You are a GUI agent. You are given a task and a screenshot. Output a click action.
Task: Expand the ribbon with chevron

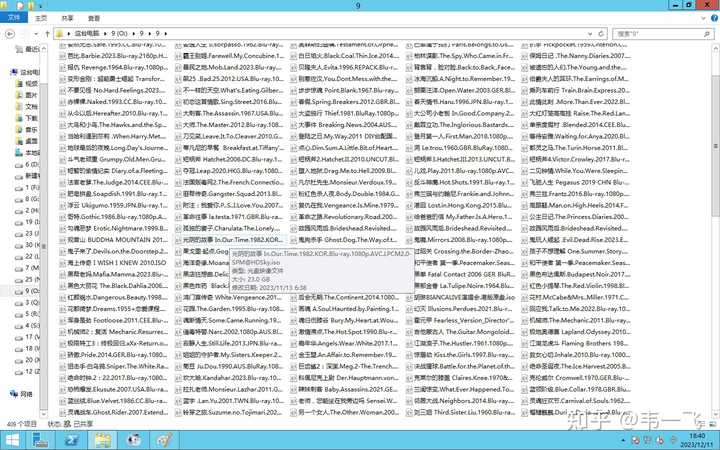click(x=703, y=18)
